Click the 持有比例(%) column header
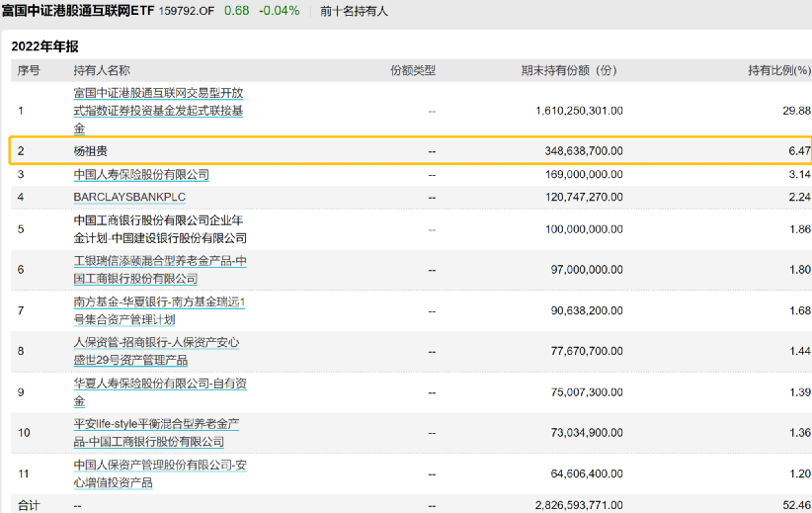This screenshot has width=812, height=513. (x=779, y=70)
